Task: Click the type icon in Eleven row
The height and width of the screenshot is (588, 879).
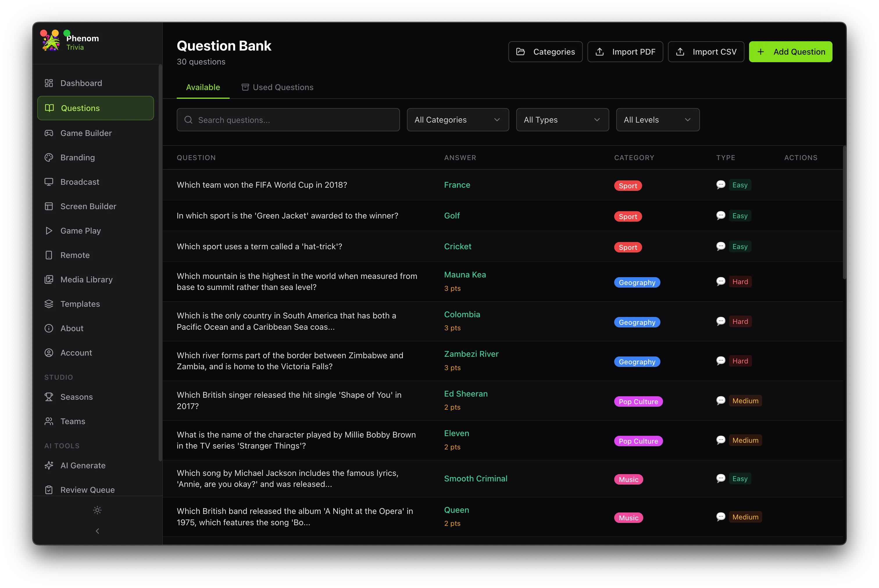Action: point(721,440)
